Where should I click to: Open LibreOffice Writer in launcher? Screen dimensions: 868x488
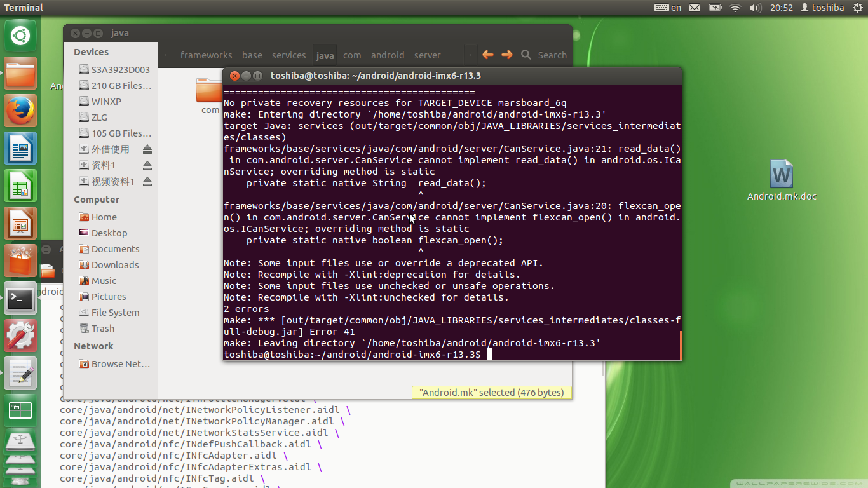click(20, 148)
